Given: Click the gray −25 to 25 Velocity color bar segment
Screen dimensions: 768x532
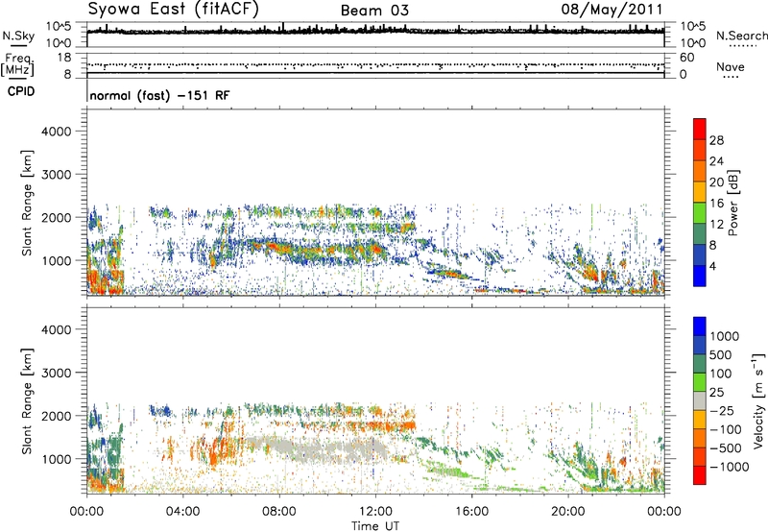Looking at the screenshot, I should (700, 400).
